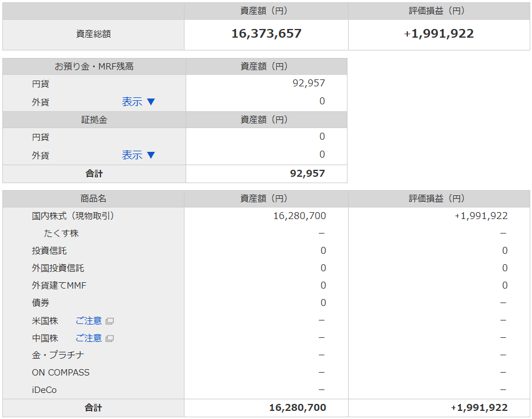Image resolution: width=532 pixels, height=419 pixels.
Task: Click the お預り金・MRF残高 section header
Action: coord(94,67)
